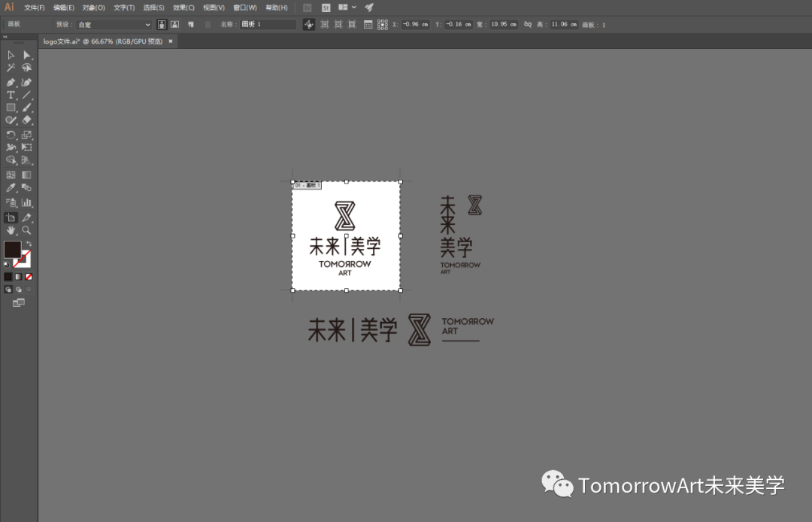Open the 预设 preset dropdown
Viewport: 812px width, 522px height.
[114, 24]
